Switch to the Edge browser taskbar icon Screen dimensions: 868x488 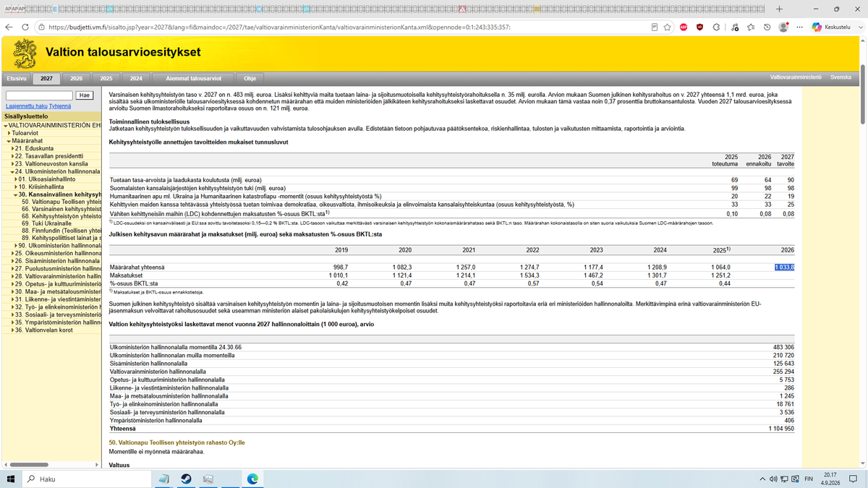coord(253,479)
